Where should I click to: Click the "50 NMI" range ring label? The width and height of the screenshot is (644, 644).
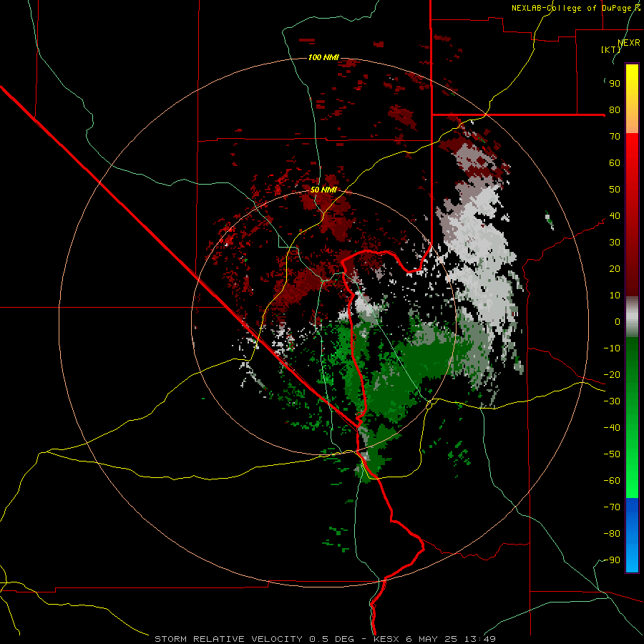[323, 190]
